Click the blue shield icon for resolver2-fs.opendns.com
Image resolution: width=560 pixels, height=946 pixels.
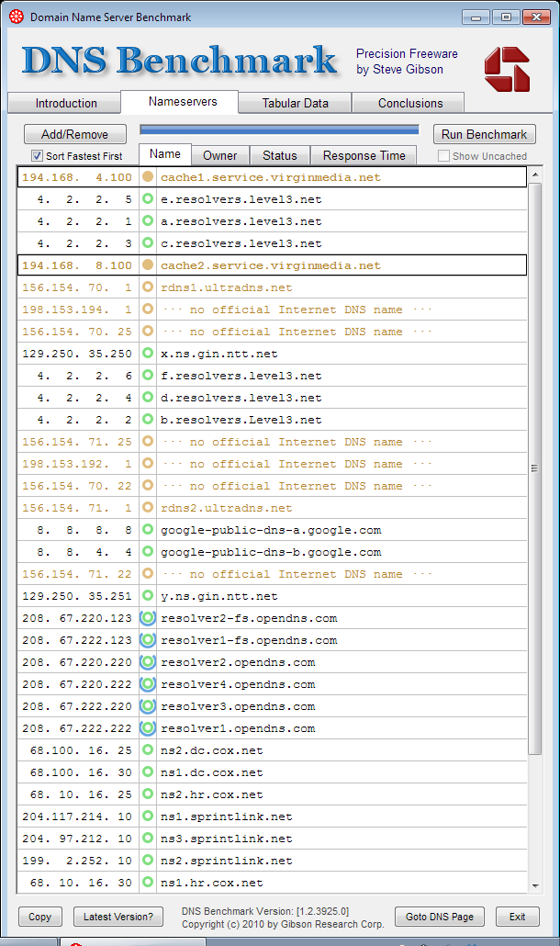(x=148, y=618)
